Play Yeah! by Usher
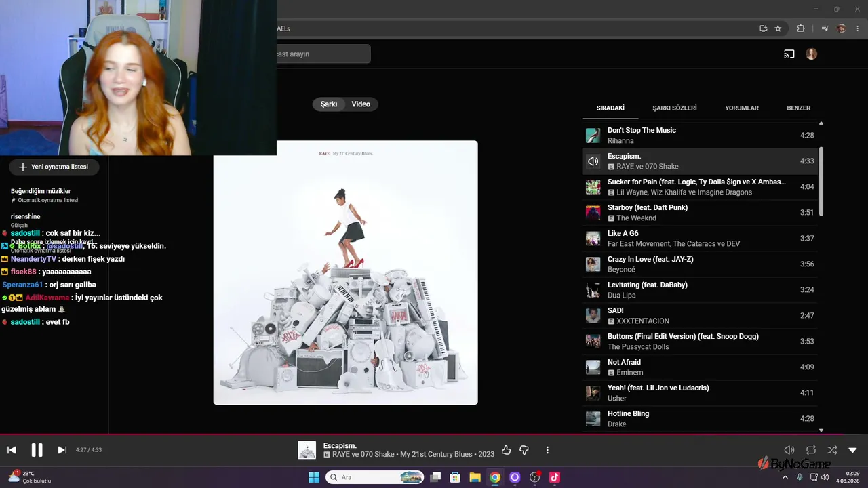Viewport: 868px width, 488px height. [x=700, y=393]
